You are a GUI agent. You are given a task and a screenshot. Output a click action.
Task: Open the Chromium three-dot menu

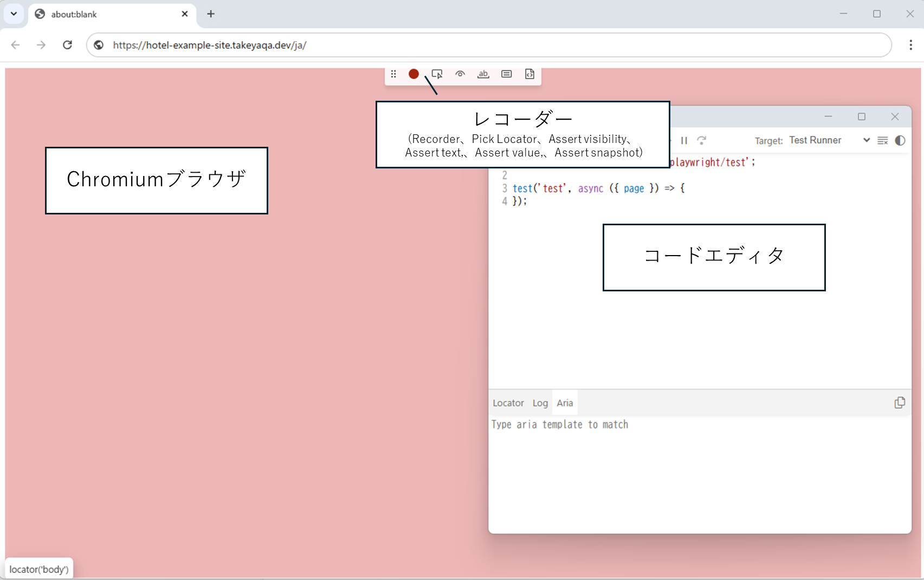(x=910, y=45)
